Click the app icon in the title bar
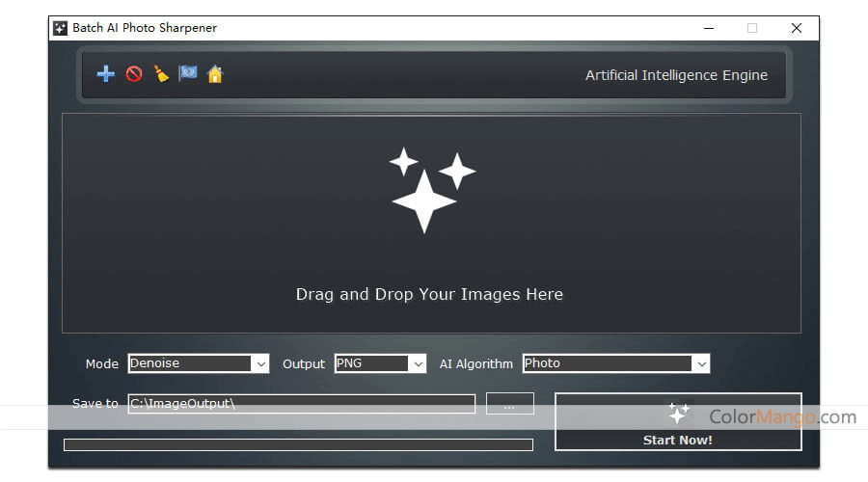Viewport: 868px width, 482px height. tap(61, 28)
